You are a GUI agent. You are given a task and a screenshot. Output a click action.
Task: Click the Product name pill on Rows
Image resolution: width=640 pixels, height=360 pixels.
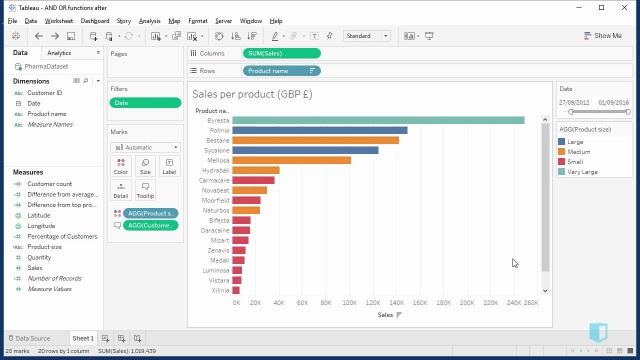pyautogui.click(x=282, y=71)
